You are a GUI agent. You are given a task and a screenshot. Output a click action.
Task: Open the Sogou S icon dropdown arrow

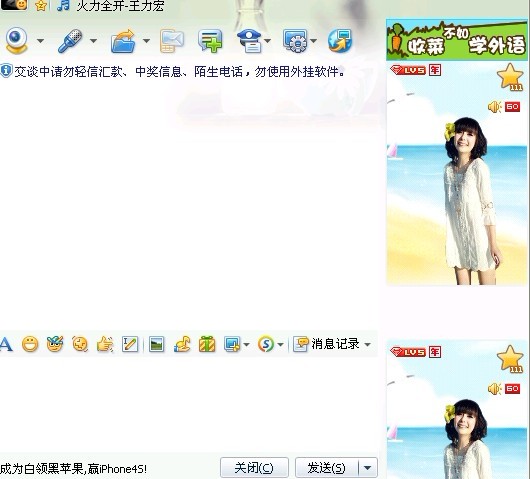280,345
